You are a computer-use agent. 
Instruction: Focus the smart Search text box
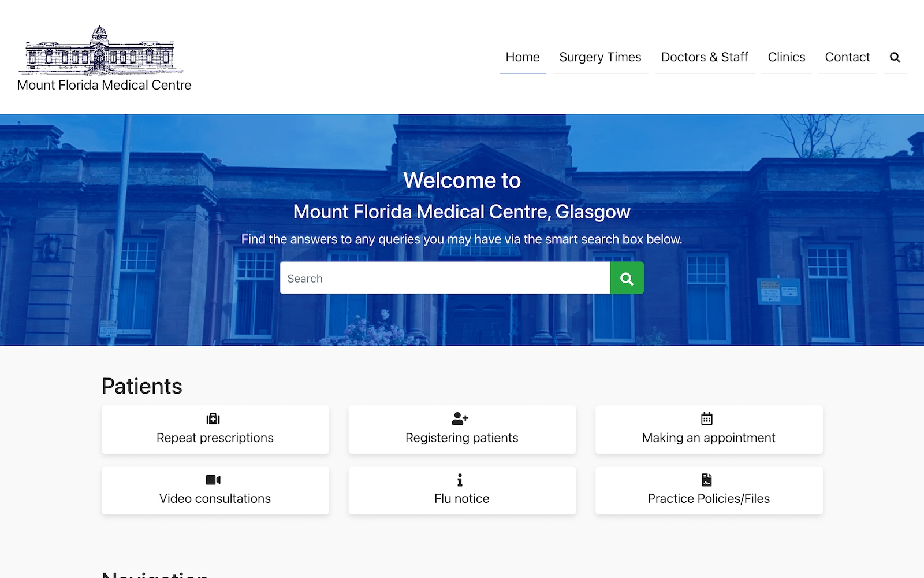click(x=445, y=278)
